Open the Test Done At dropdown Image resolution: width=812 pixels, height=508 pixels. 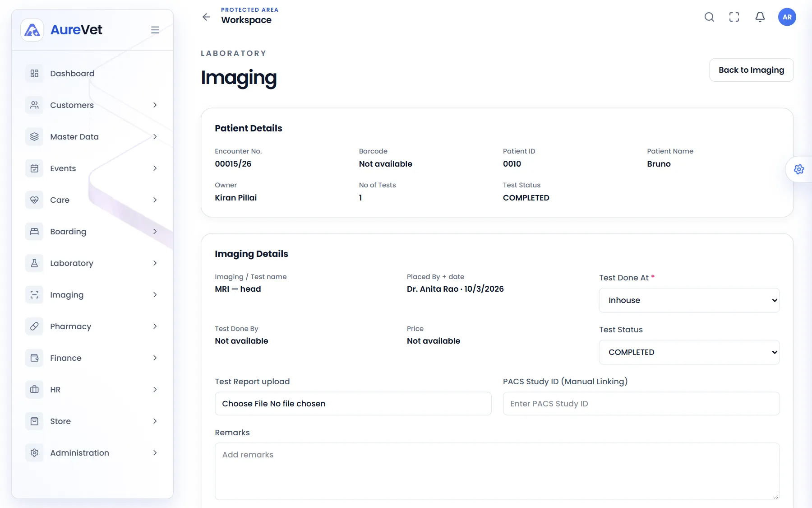tap(689, 300)
